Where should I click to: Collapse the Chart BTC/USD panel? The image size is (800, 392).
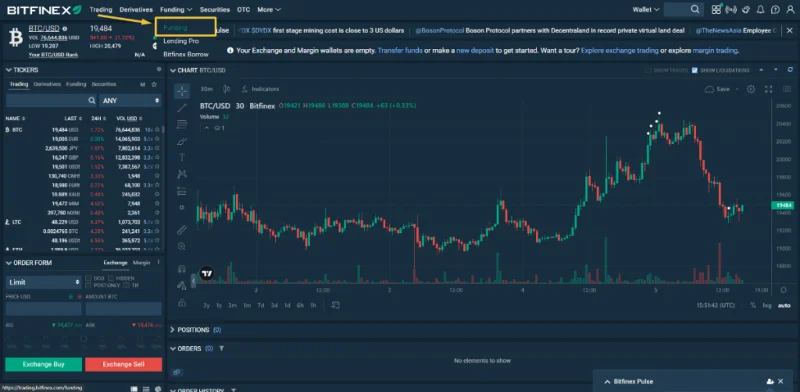(173, 70)
